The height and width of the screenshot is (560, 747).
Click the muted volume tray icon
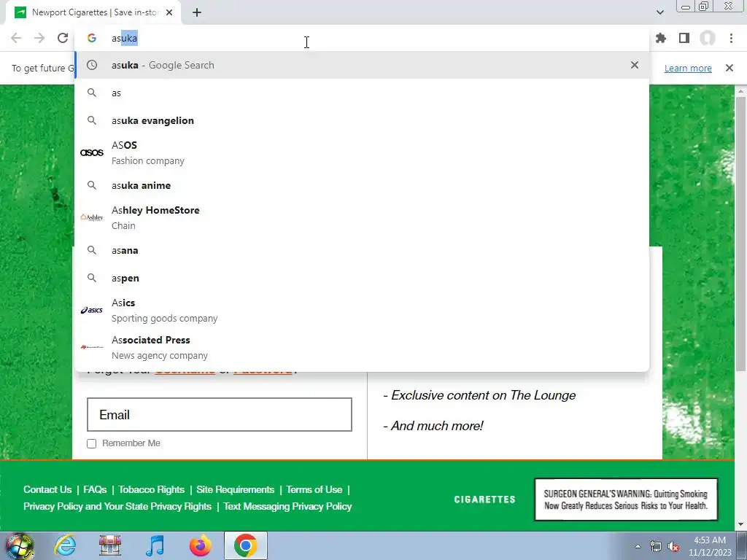[x=673, y=547]
